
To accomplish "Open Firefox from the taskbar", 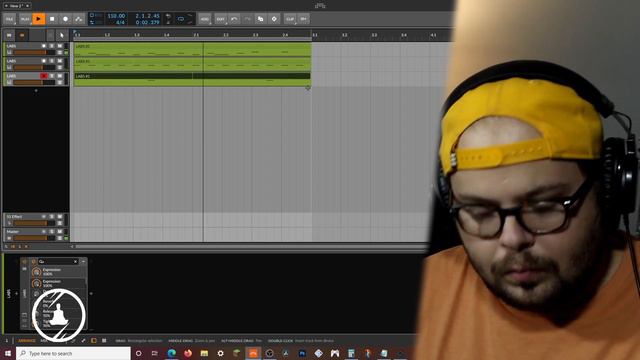I will point(188,353).
